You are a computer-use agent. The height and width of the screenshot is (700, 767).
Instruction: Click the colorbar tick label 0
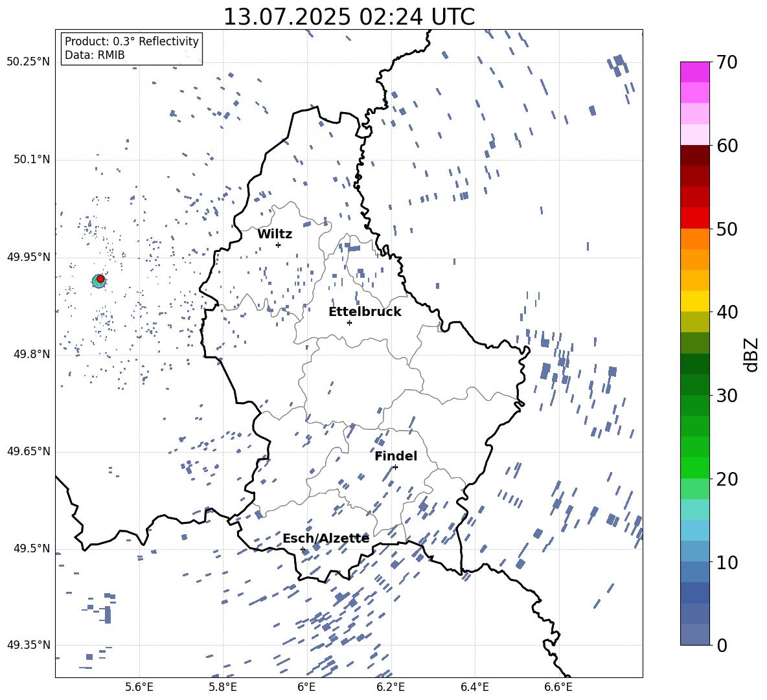(722, 645)
